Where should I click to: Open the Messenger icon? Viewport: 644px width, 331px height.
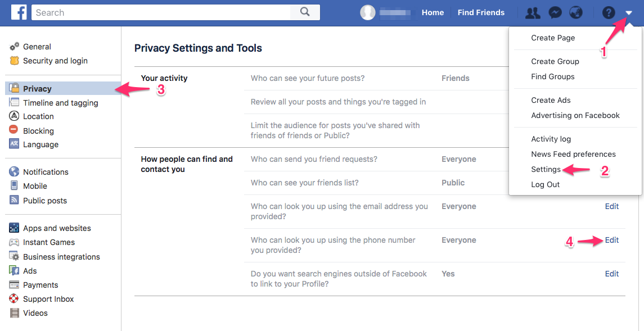pos(555,12)
